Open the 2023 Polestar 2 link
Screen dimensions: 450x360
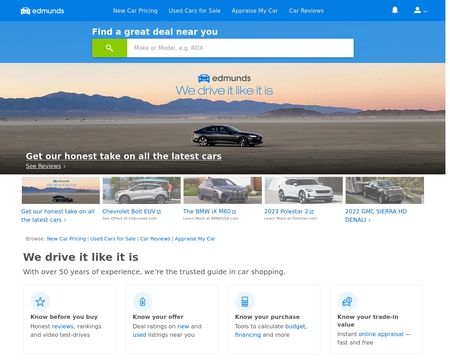pos(289,211)
